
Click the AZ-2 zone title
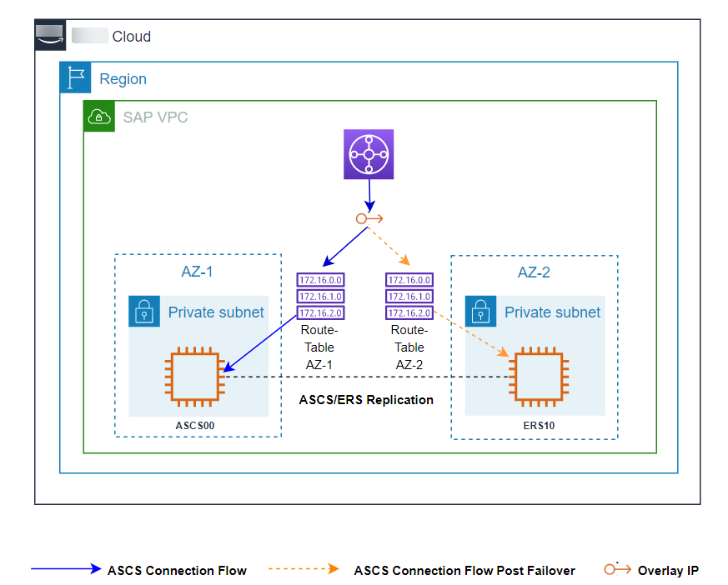(x=534, y=272)
